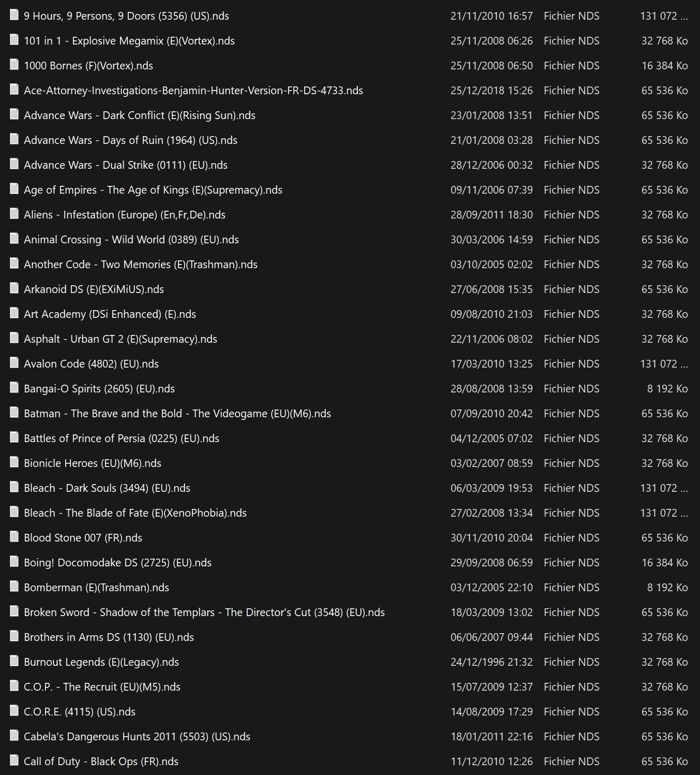Click the Burnout Legends file icon

point(14,661)
